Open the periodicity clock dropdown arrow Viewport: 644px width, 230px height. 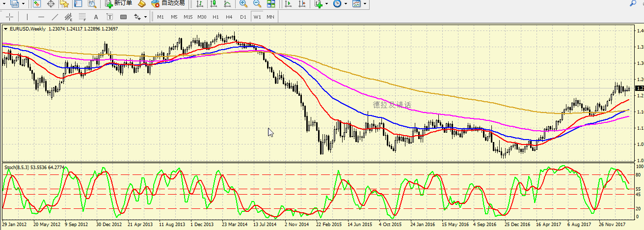pyautogui.click(x=346, y=3)
